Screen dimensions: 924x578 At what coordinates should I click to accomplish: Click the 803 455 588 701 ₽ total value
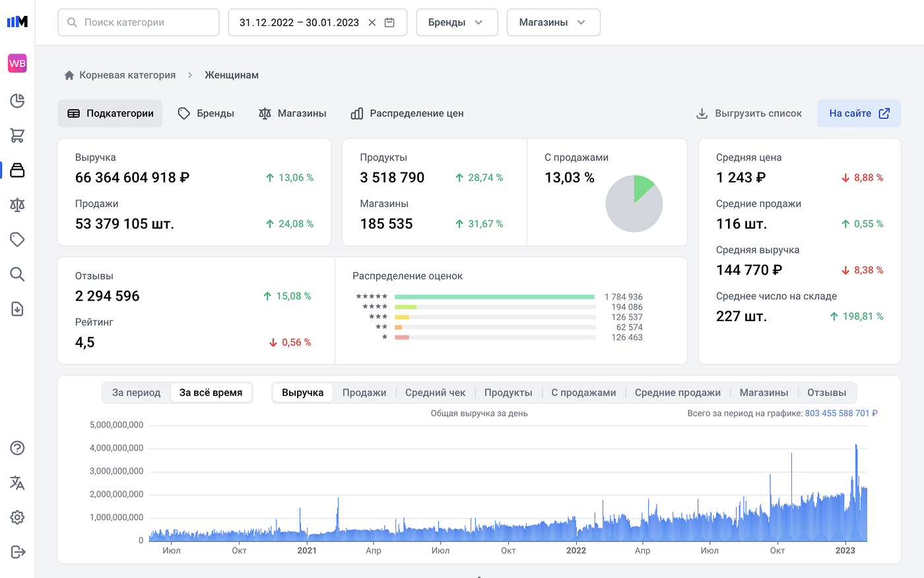point(841,414)
